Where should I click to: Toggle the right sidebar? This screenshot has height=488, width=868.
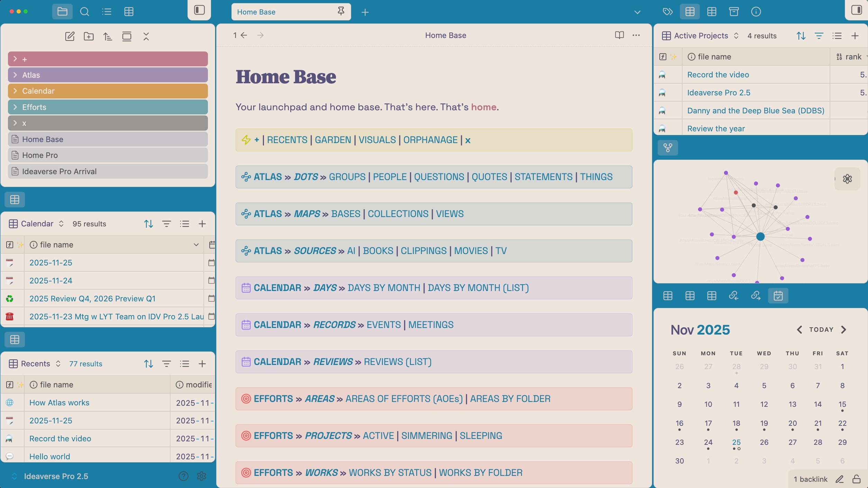[856, 10]
